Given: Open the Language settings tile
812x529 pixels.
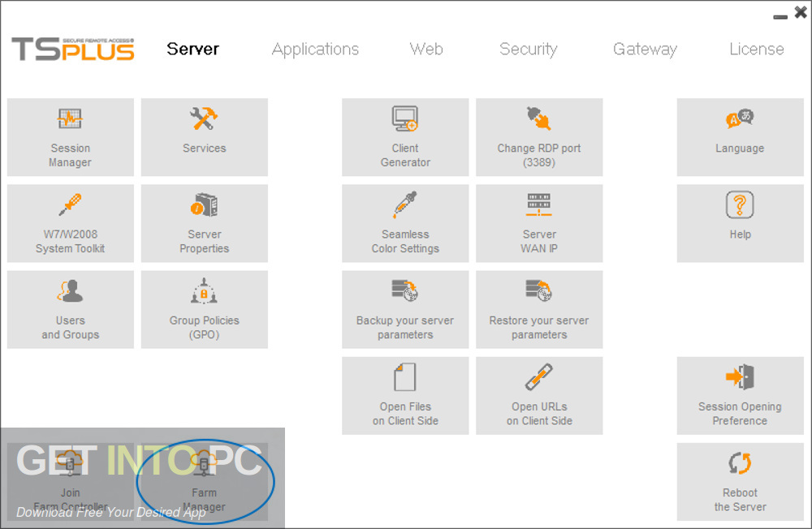Looking at the screenshot, I should (x=740, y=137).
